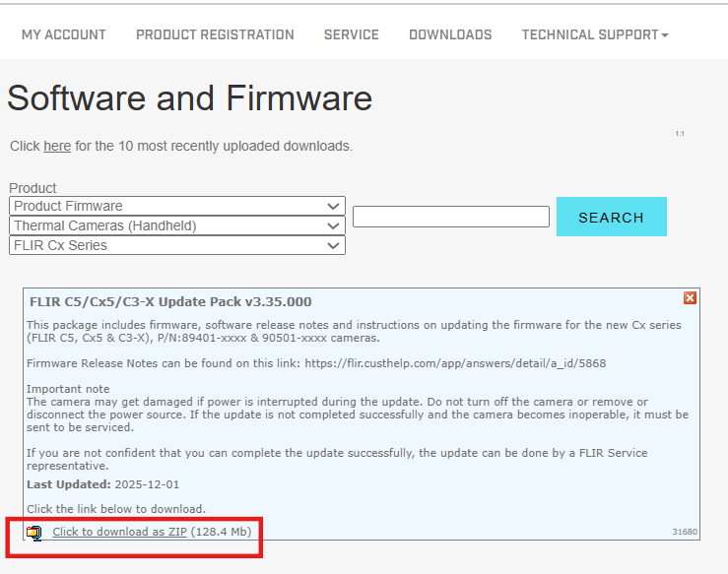728x574 pixels.
Task: Click the Product label above dropdowns
Action: [x=33, y=188]
